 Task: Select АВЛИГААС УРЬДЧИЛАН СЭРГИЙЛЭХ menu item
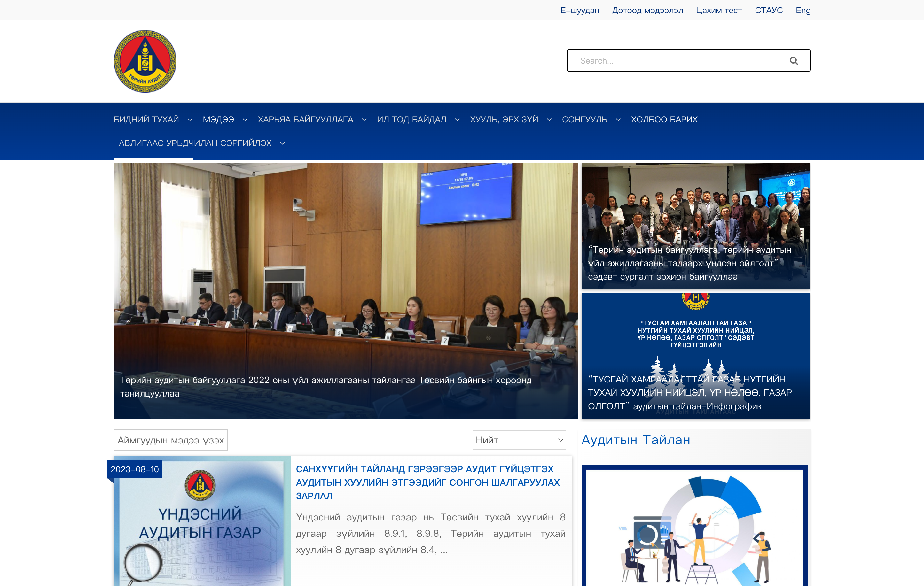click(195, 143)
